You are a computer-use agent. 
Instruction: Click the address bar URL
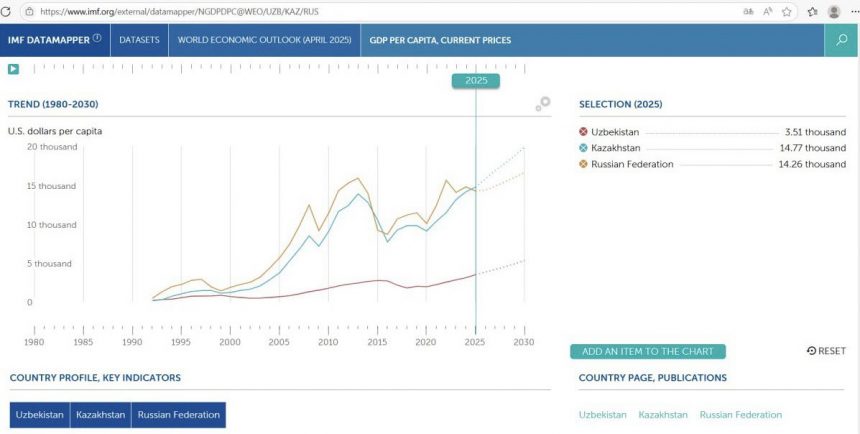(179, 12)
